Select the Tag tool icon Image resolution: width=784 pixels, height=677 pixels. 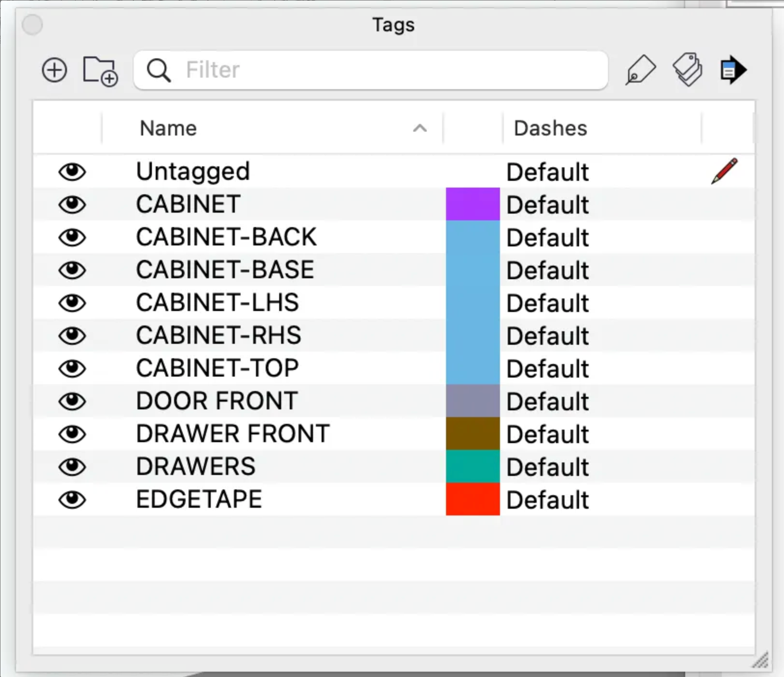pyautogui.click(x=640, y=70)
